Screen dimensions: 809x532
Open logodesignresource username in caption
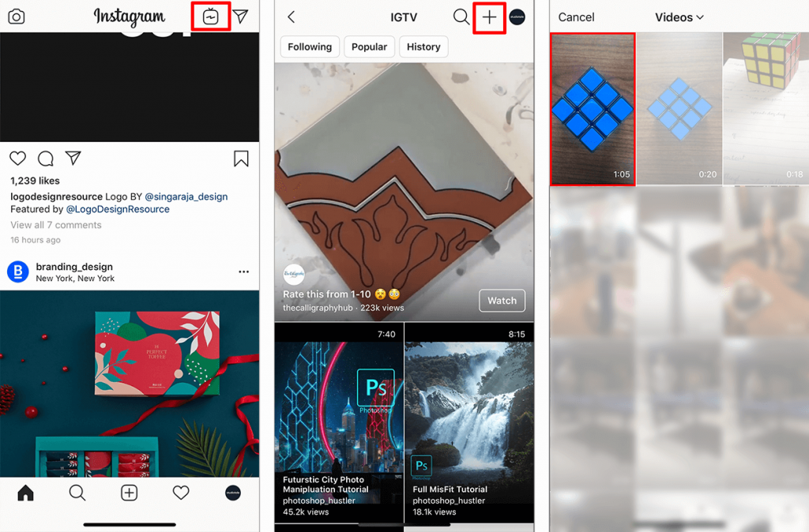(56, 197)
